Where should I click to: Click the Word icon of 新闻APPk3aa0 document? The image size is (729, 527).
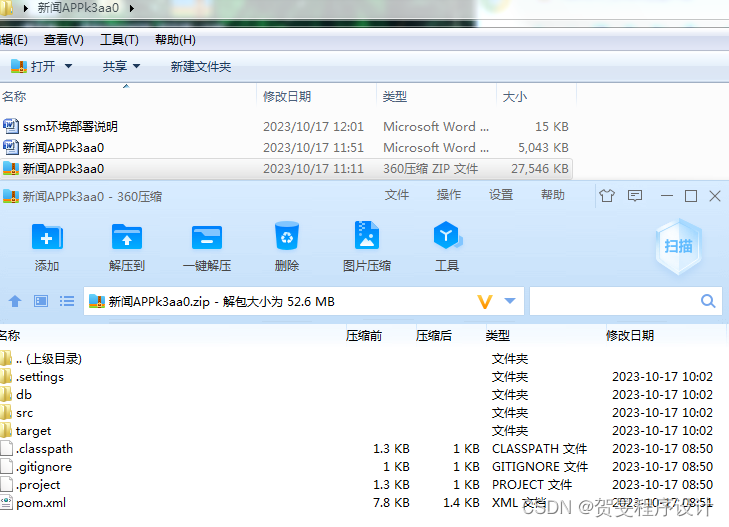tap(11, 147)
